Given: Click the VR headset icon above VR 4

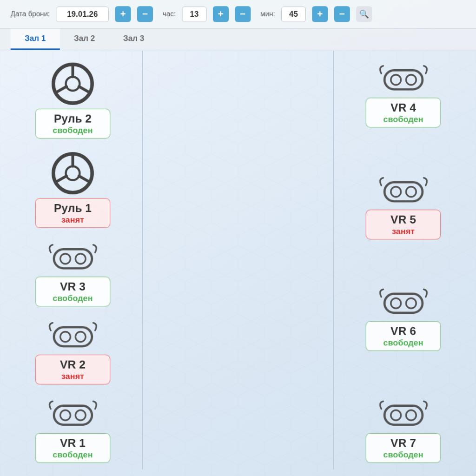Looking at the screenshot, I should [403, 79].
